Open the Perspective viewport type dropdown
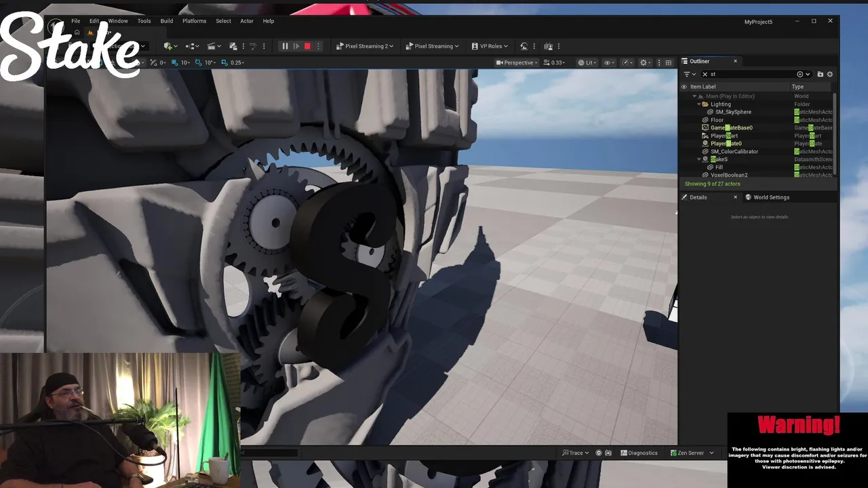 [x=517, y=62]
